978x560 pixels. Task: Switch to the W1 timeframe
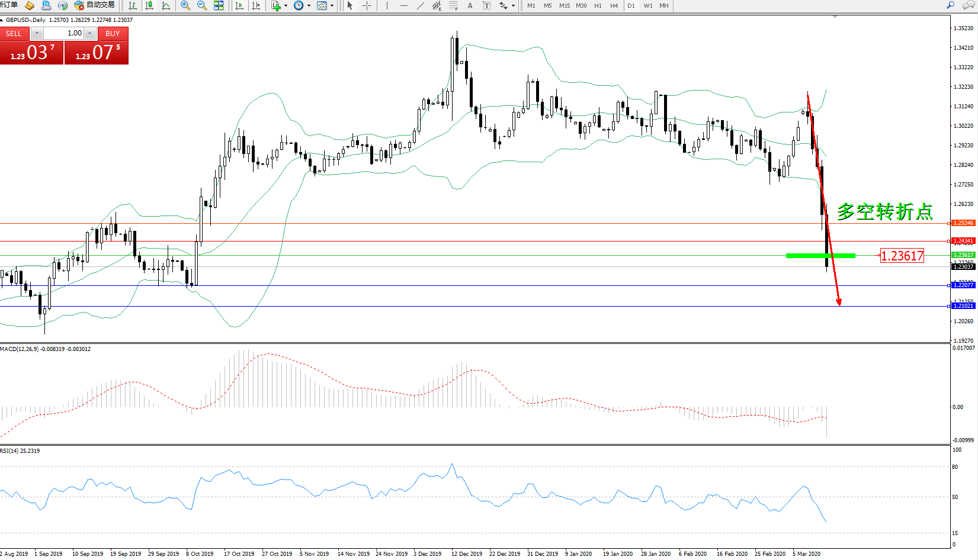647,6
